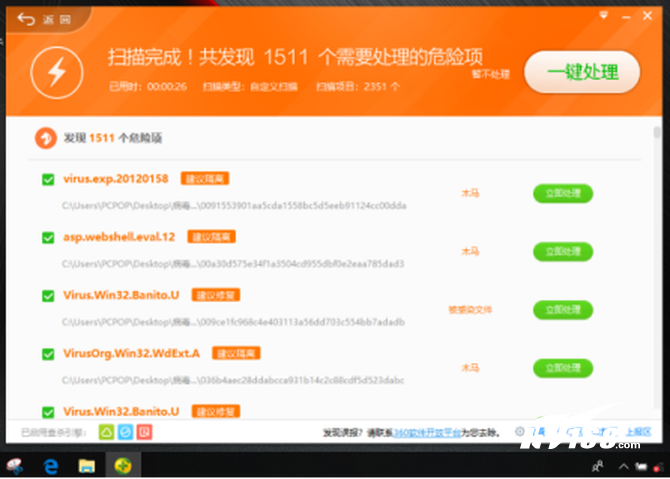Click 立即处理 for the first Virus.Win32.Banito.U

562,309
